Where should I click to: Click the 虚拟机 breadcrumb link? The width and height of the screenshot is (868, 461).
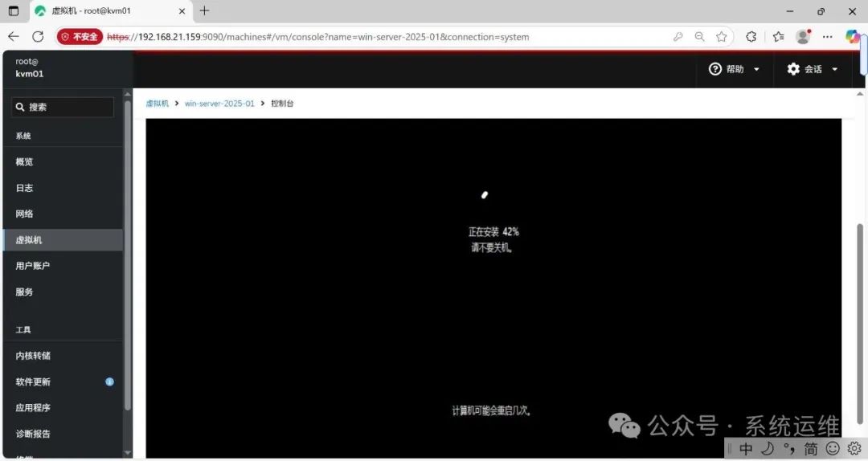(158, 104)
